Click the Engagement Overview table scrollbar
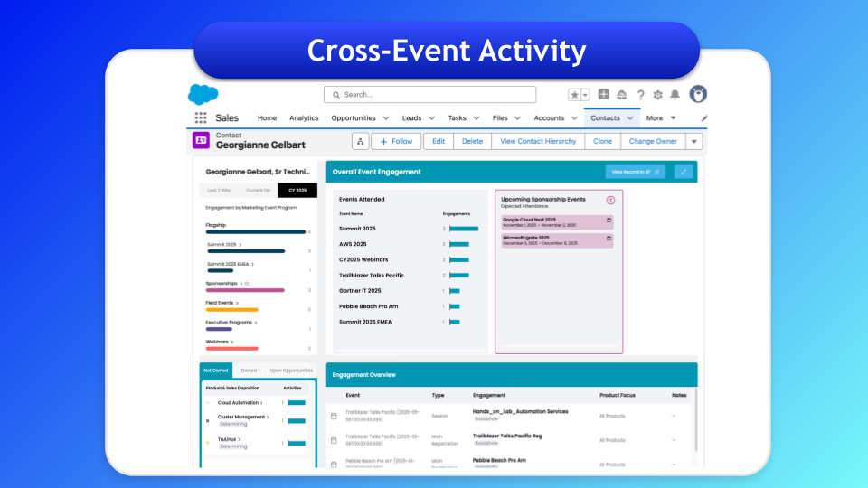868x488 pixels. pyautogui.click(x=695, y=419)
